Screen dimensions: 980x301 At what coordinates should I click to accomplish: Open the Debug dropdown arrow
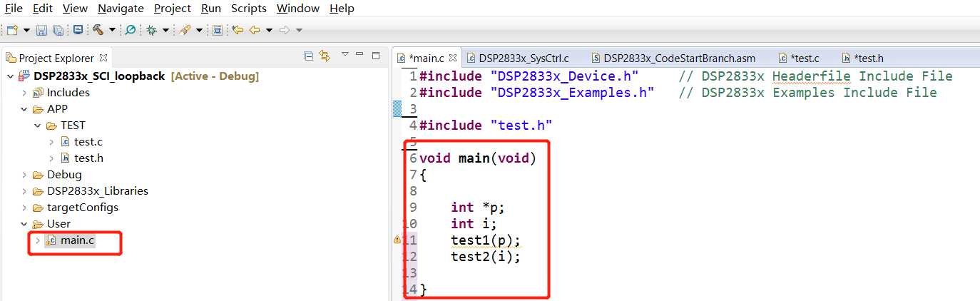(165, 30)
